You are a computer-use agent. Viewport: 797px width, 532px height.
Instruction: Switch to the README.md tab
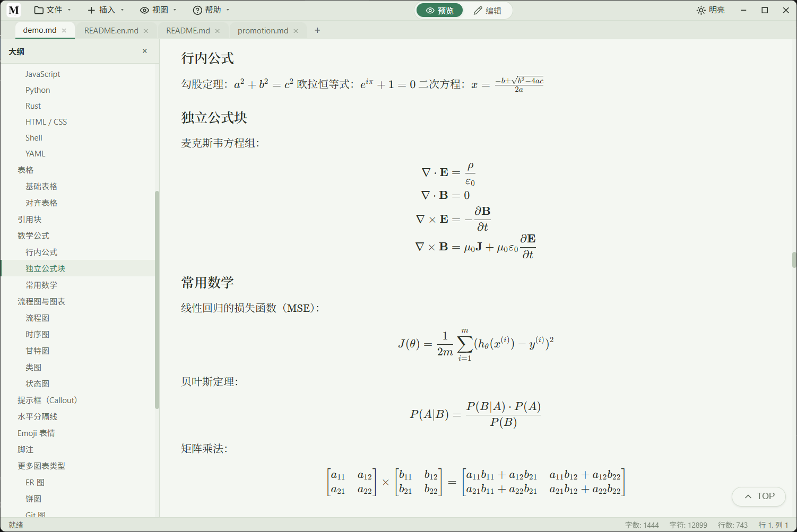click(x=188, y=31)
